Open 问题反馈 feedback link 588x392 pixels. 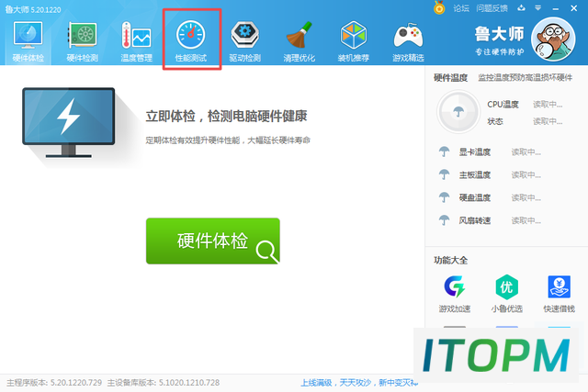click(x=492, y=8)
